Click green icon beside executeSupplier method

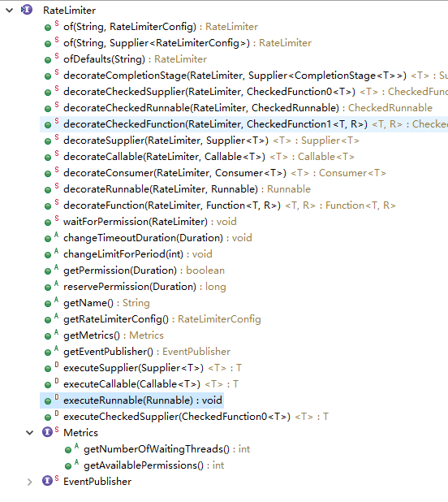48,369
